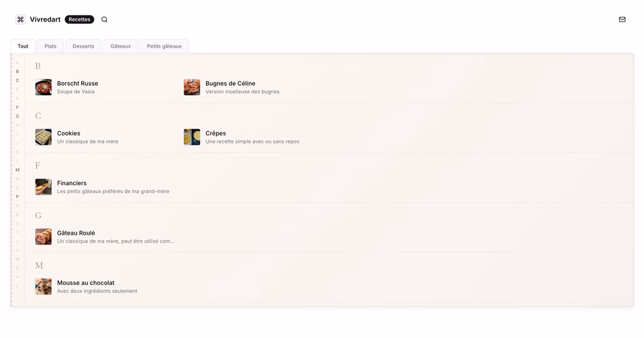Screen dimensions: 644x338
Task: Click the Vivredart command logo icon
Action: [20, 19]
